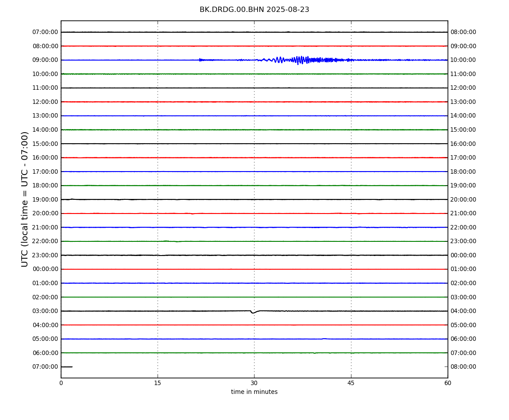Viewport: 509px width, 420px height.
Task: Click the left-axis label 04:00:00
Action: point(45,325)
